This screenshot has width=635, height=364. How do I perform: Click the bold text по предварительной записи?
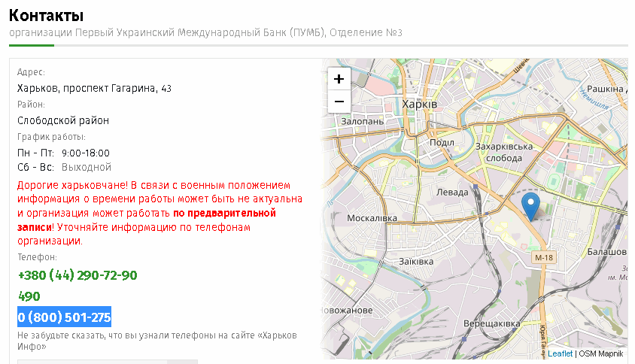coord(146,220)
